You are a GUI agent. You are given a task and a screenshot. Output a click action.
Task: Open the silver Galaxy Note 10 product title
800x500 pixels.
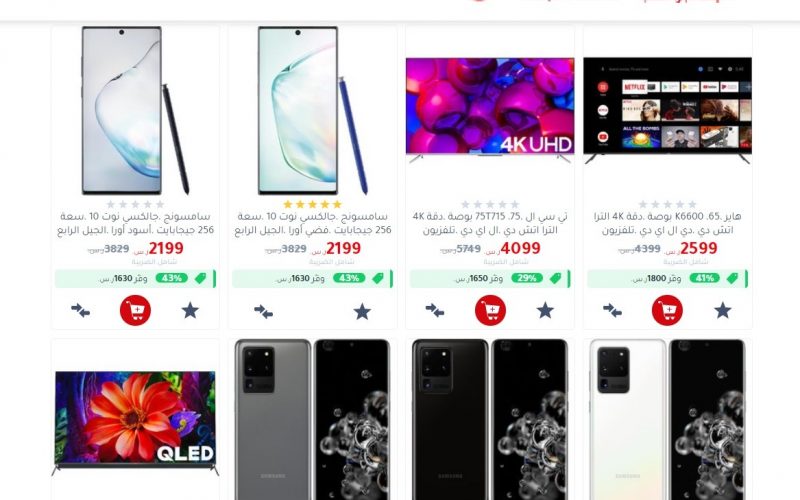pos(313,223)
